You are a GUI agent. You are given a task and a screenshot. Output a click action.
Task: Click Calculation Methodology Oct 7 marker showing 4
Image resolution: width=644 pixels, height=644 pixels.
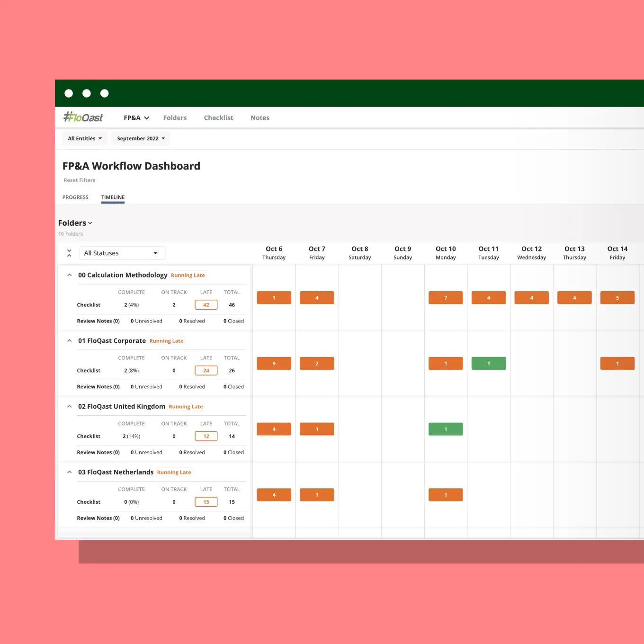click(x=317, y=298)
